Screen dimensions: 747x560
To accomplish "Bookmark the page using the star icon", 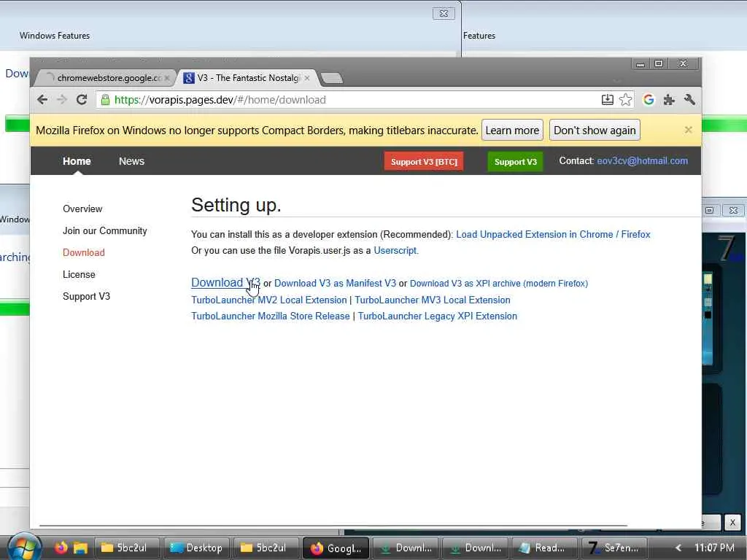I will point(625,99).
